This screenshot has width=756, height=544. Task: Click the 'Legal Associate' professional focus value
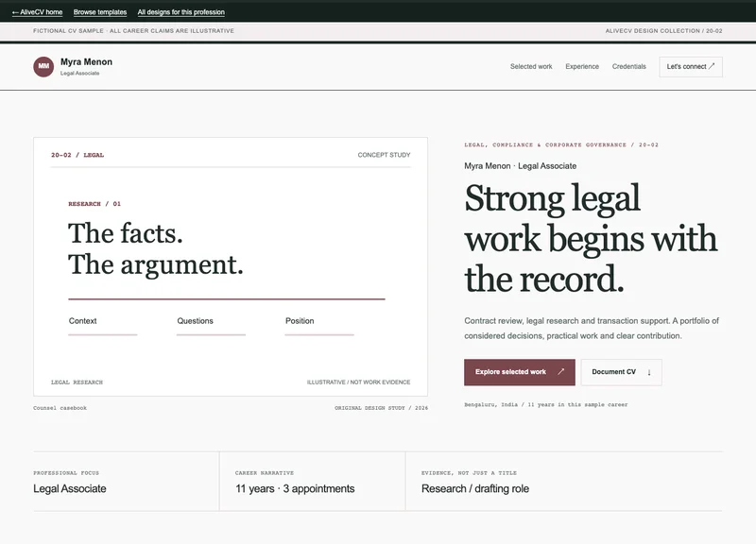click(69, 488)
